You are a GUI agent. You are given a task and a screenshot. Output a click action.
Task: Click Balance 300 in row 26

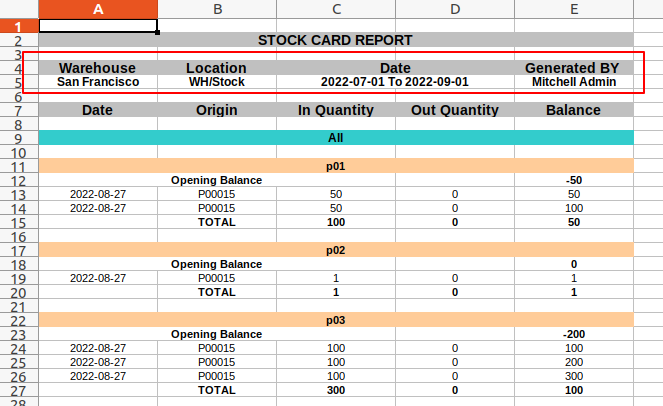(574, 376)
